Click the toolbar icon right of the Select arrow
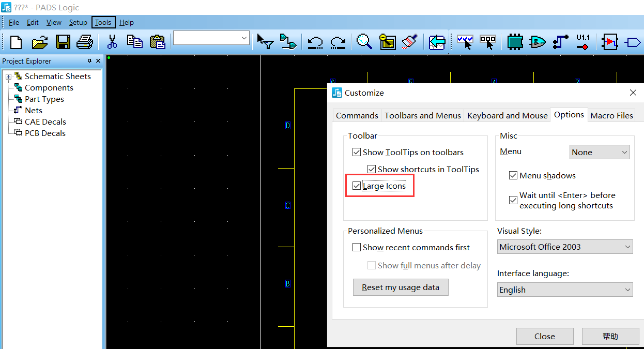 coord(288,42)
